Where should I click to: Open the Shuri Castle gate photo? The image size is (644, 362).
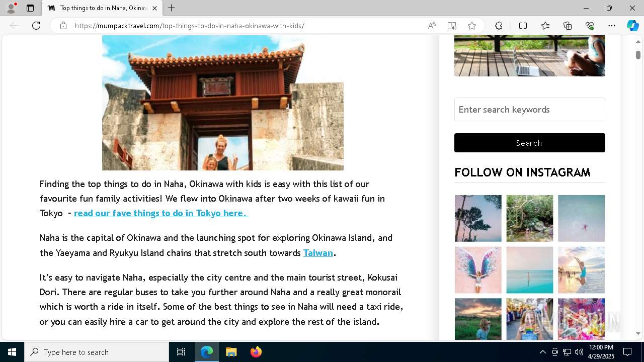223,103
